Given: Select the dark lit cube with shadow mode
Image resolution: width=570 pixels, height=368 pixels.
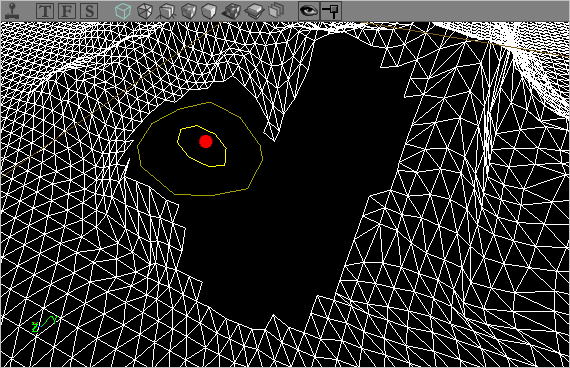Looking at the screenshot, I should [232, 11].
